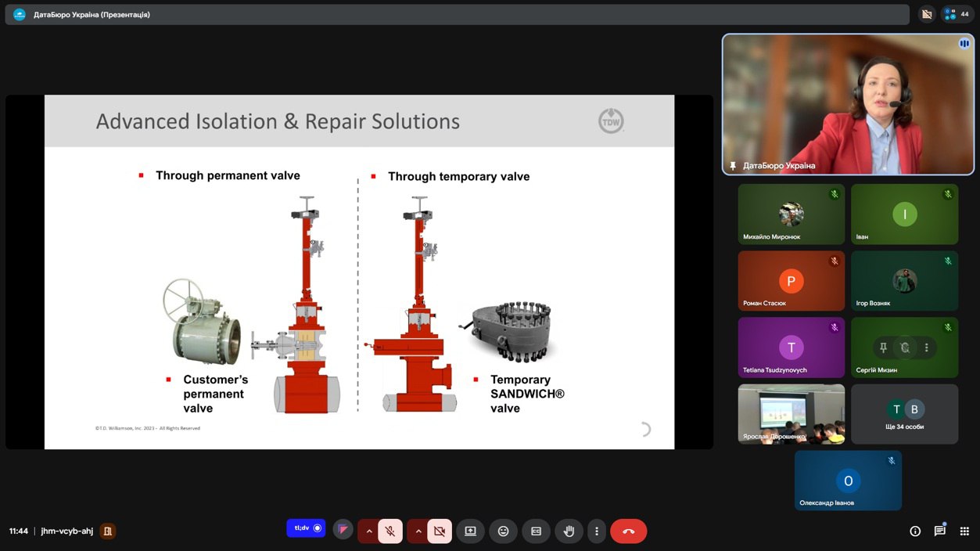Unmute your microphone
The height and width of the screenshot is (551, 980).
tap(390, 531)
